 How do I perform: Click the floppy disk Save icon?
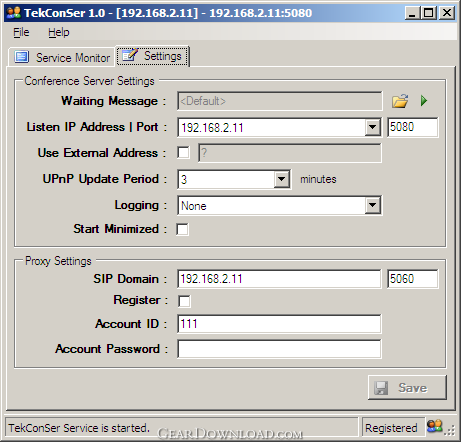[x=381, y=388]
